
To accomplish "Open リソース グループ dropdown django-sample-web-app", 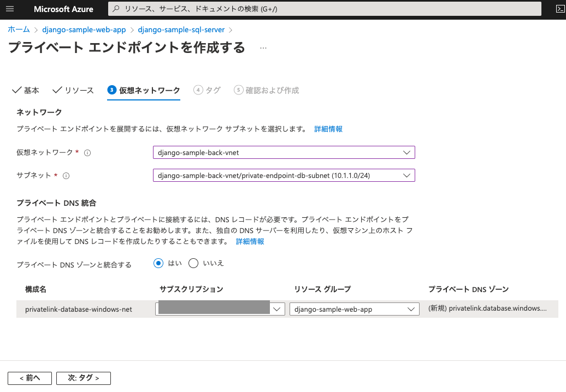I will [x=354, y=309].
